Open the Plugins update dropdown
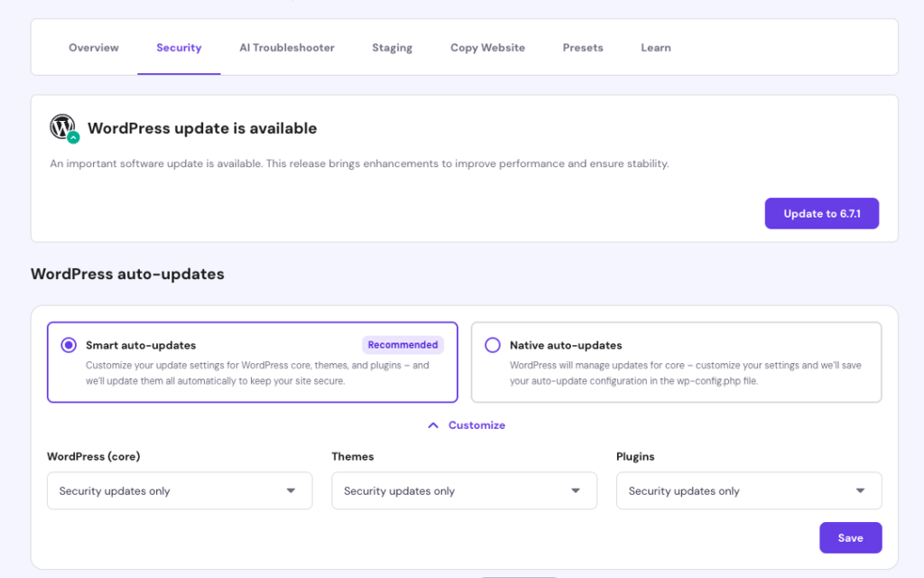The height and width of the screenshot is (578, 924). (x=749, y=490)
